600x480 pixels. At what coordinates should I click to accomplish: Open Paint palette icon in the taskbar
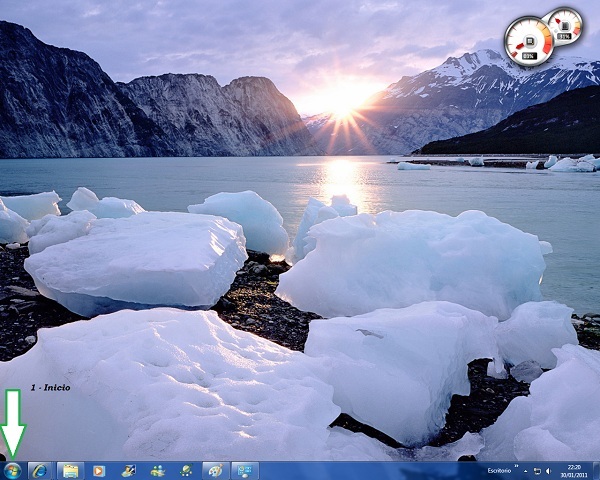coord(216,471)
